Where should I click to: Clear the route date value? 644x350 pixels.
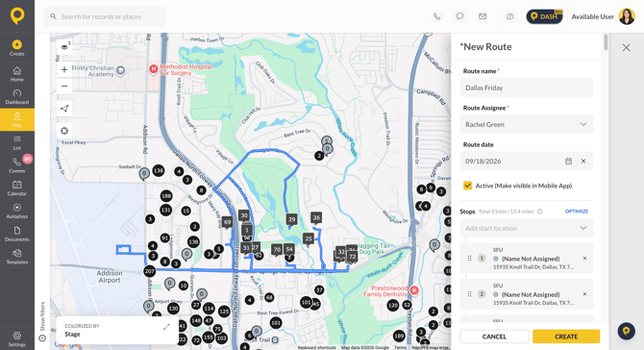[x=583, y=161]
